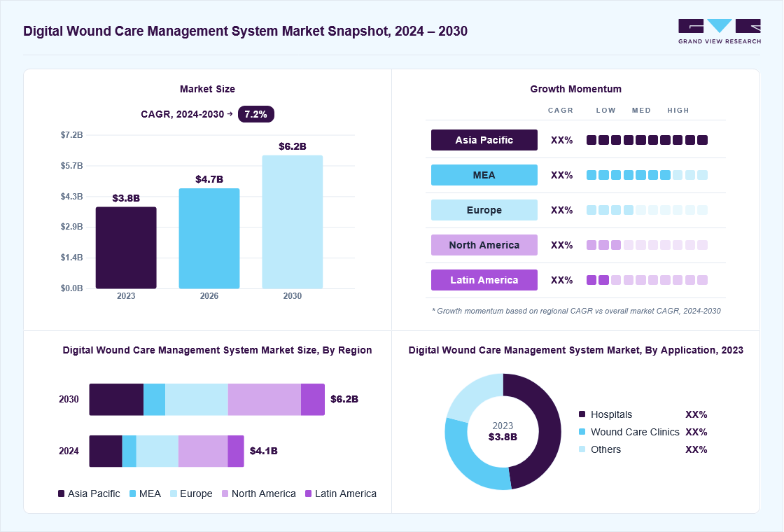Click Europe XX% CAGR value
This screenshot has width=784, height=532.
(x=561, y=210)
